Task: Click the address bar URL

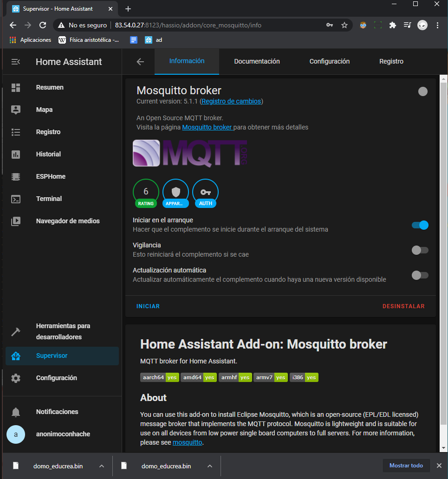Action: pos(188,25)
